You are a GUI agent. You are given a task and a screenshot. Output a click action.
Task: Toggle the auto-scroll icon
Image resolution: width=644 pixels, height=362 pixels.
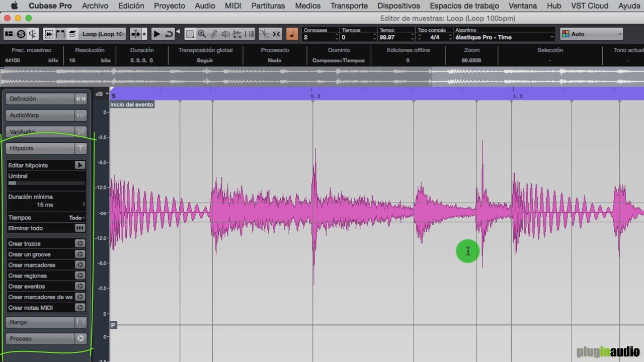pos(135,34)
